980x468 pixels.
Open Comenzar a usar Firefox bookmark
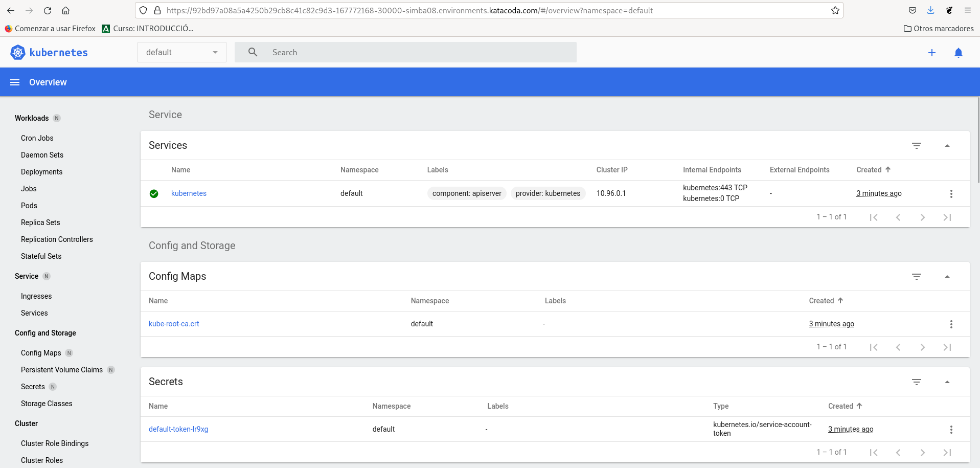pos(50,29)
